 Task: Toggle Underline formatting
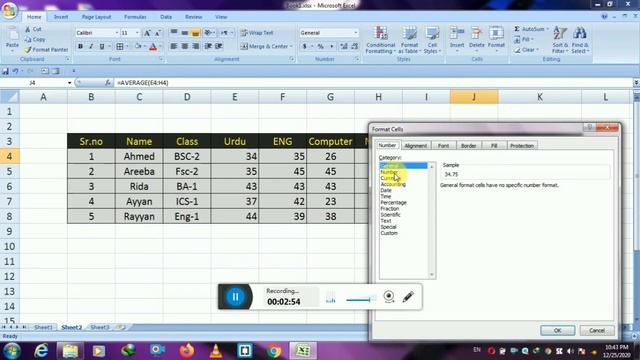click(x=102, y=47)
